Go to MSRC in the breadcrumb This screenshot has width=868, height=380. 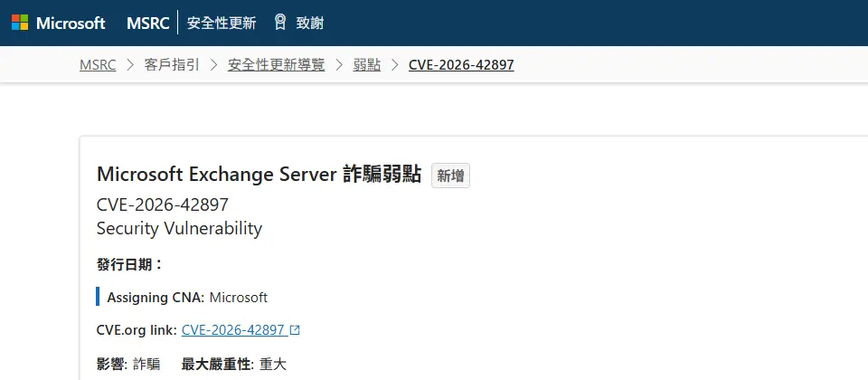tap(98, 65)
